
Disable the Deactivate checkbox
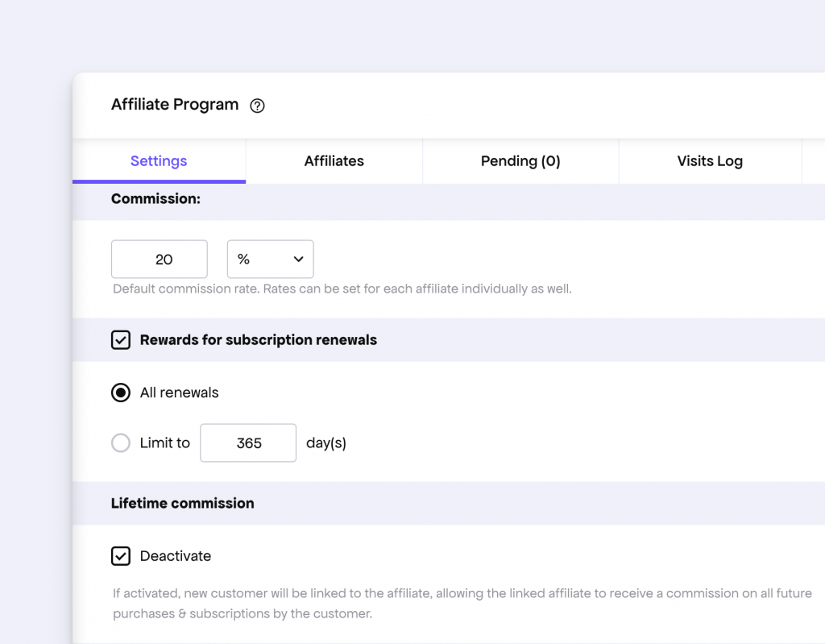click(x=121, y=556)
